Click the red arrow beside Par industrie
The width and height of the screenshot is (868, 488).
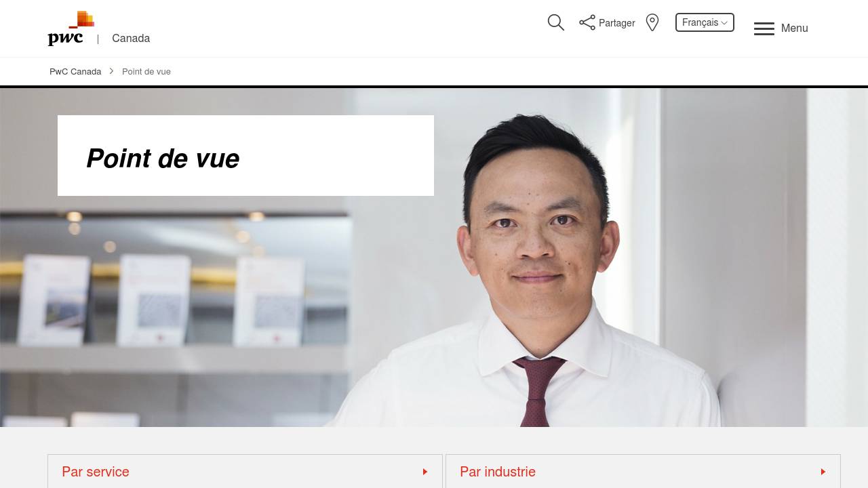point(823,472)
